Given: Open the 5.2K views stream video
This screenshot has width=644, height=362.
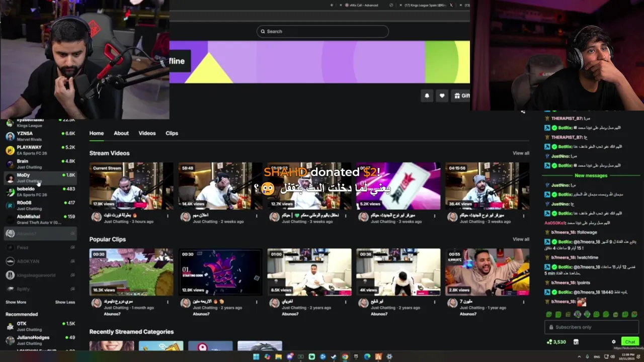Looking at the screenshot, I should tap(398, 186).
